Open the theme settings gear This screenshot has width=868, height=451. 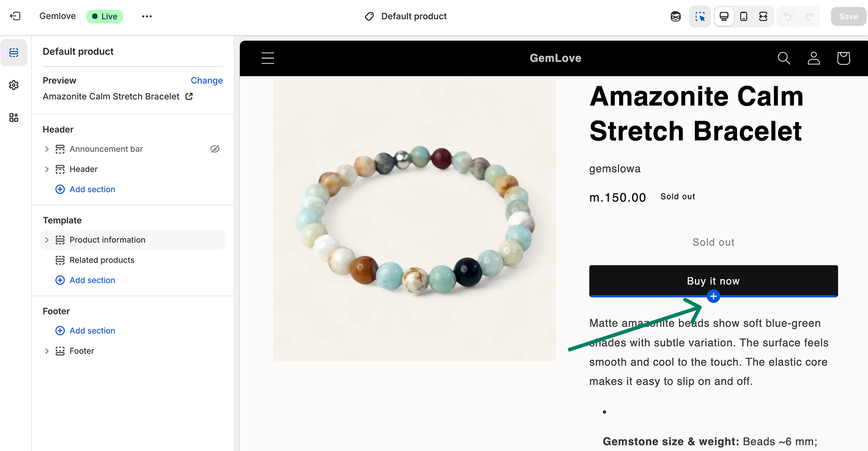point(14,85)
